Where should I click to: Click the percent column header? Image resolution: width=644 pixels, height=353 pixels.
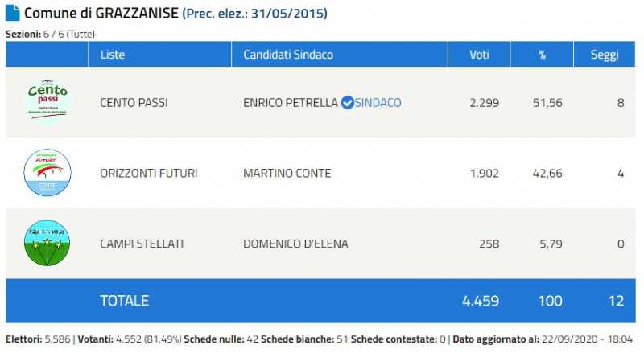pos(543,55)
